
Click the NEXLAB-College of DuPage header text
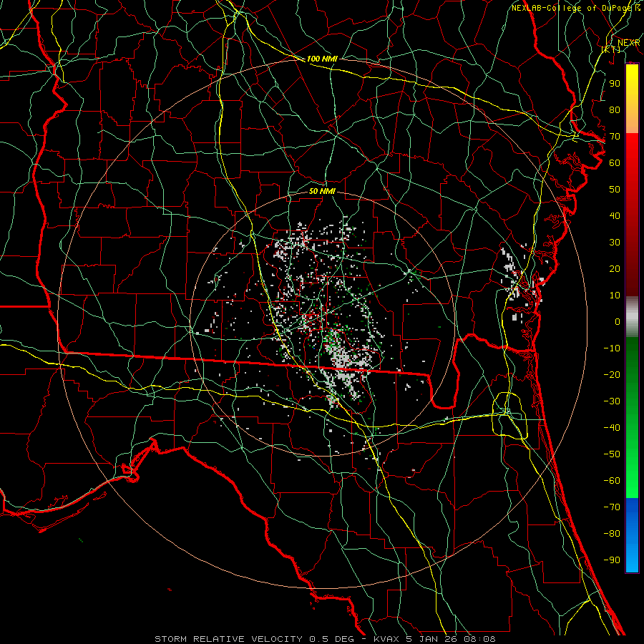click(576, 8)
